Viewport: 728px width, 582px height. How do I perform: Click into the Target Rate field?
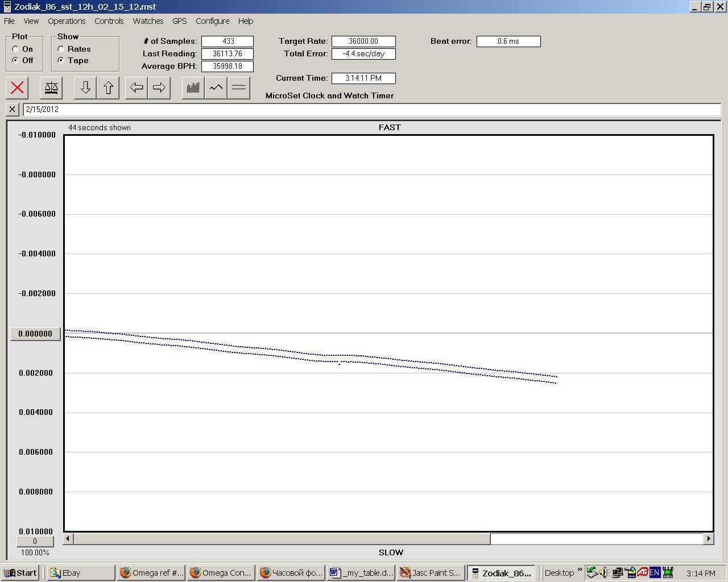point(363,41)
